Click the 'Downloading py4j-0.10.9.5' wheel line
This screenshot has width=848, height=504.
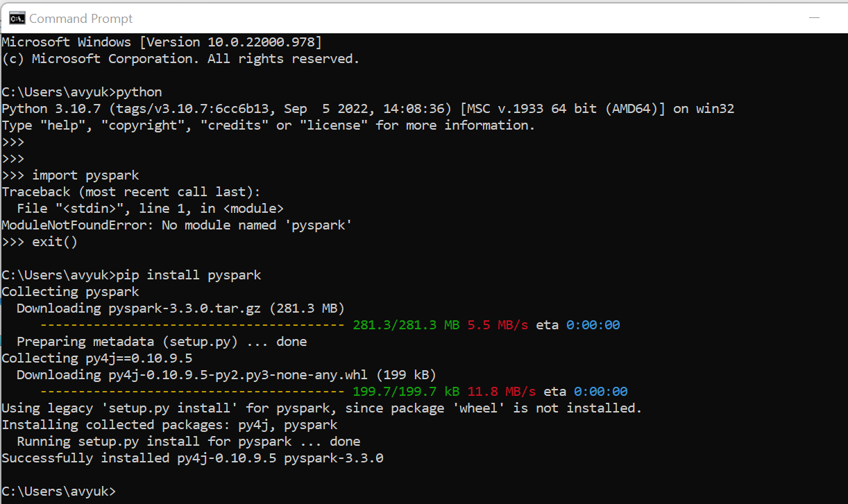[226, 375]
